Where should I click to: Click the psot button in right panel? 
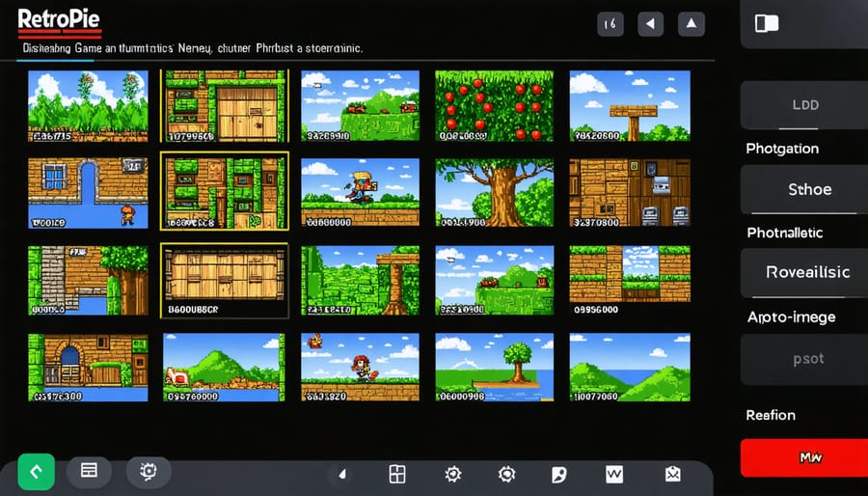click(803, 359)
